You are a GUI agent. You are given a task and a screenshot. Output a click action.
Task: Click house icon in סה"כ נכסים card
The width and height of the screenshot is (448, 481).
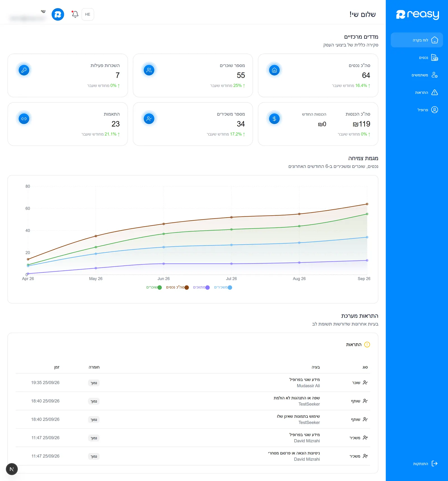274,70
